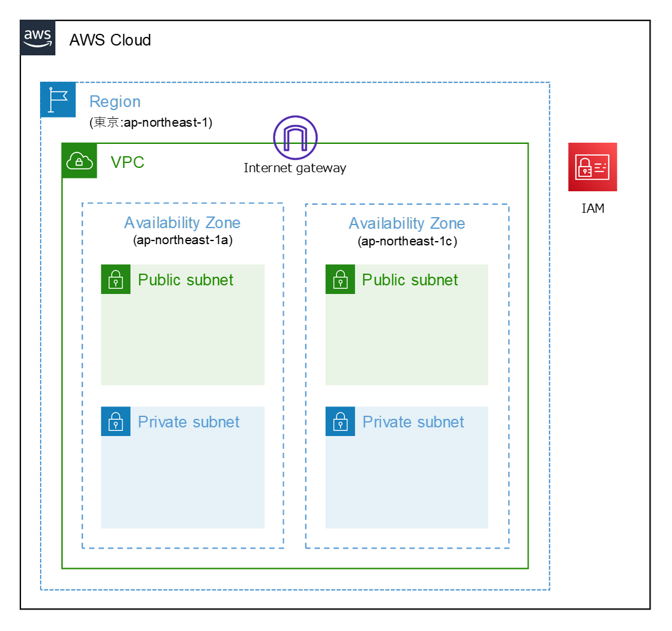
Task: Select Private subnet label in ap-northeast-1c zone
Action: pyautogui.click(x=413, y=422)
